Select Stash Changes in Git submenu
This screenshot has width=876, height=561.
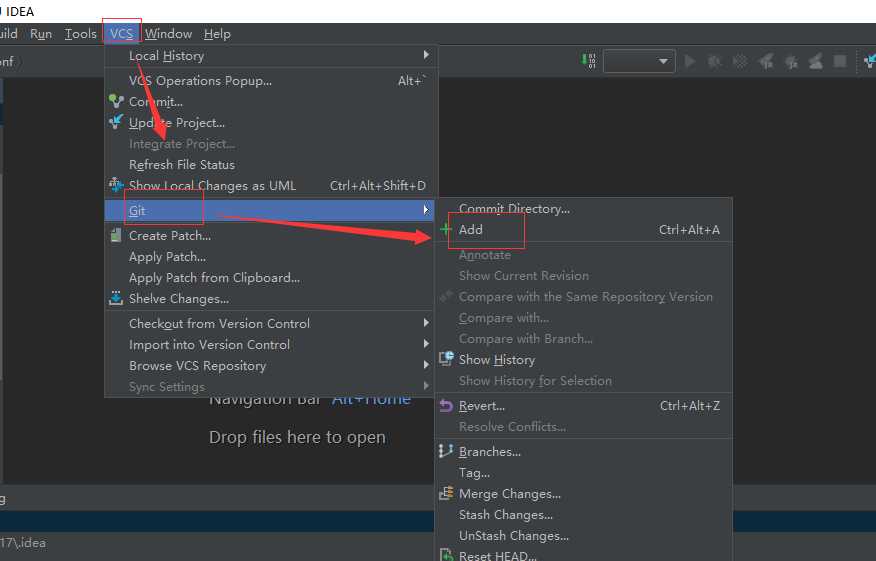pos(505,514)
